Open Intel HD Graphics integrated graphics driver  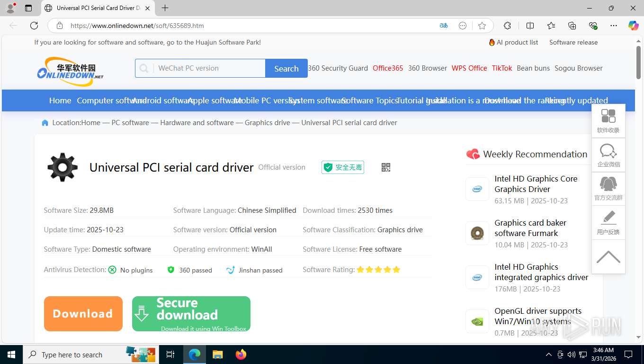(541, 272)
